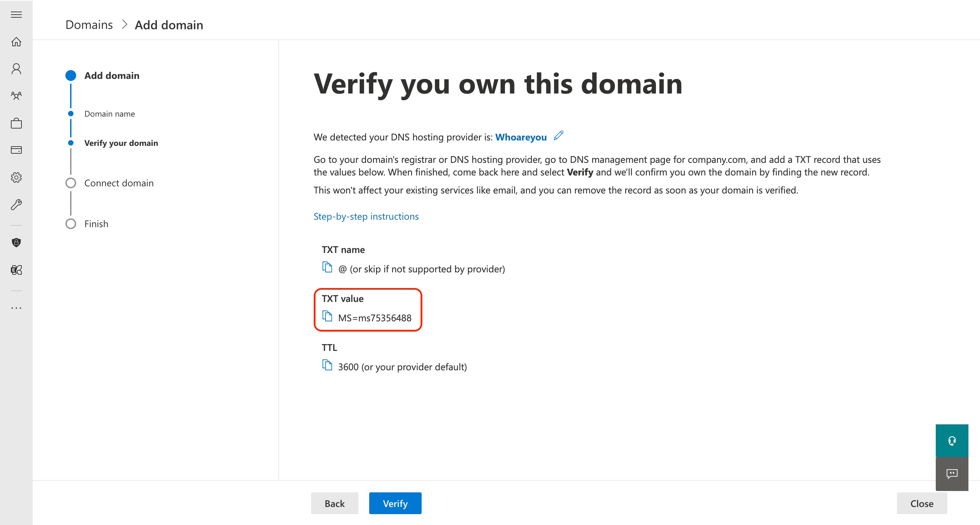Click the MS=ms75356488 text
This screenshot has height=525, width=980.
pyautogui.click(x=375, y=318)
